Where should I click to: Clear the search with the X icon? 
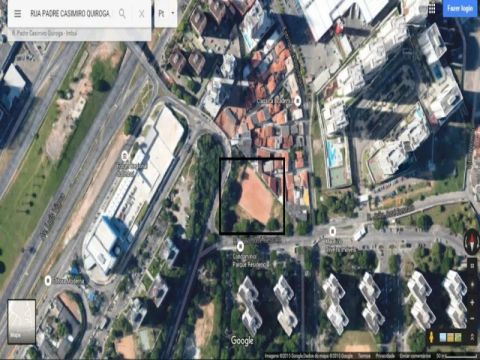coord(142,14)
